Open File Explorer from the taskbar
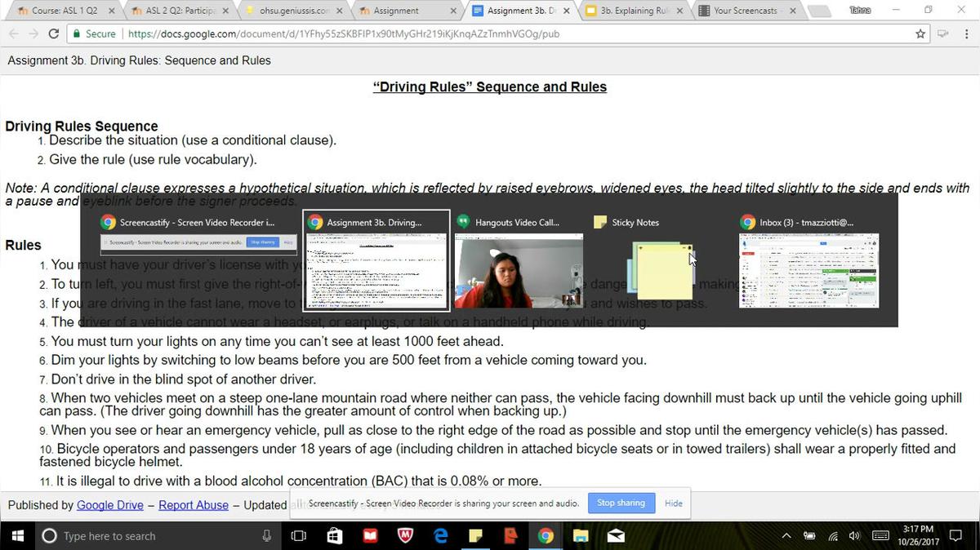Viewport: 980px width, 550px height. pyautogui.click(x=581, y=535)
